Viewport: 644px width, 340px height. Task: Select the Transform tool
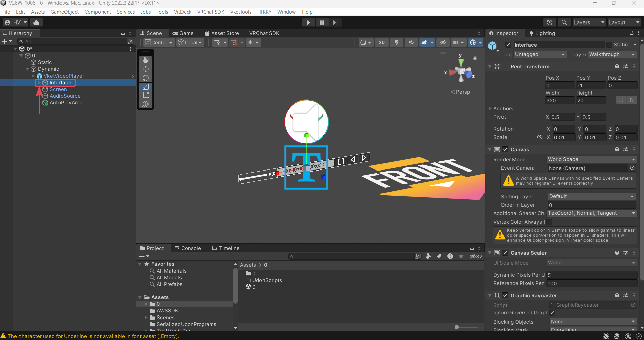tap(146, 104)
